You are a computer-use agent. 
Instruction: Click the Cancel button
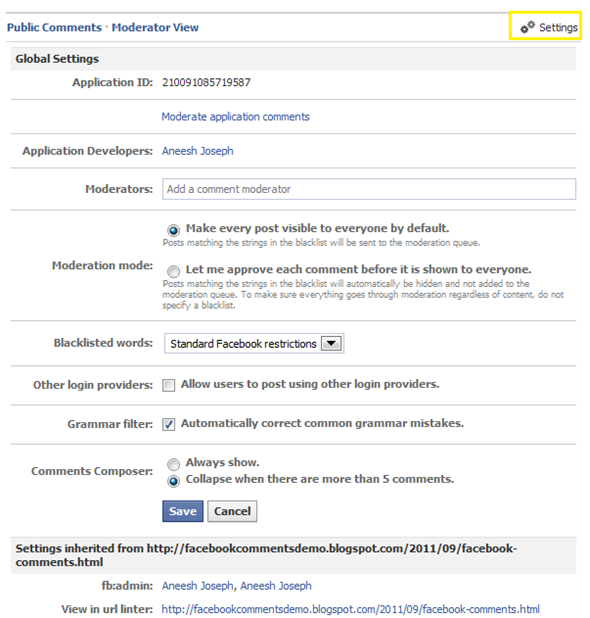point(233,511)
